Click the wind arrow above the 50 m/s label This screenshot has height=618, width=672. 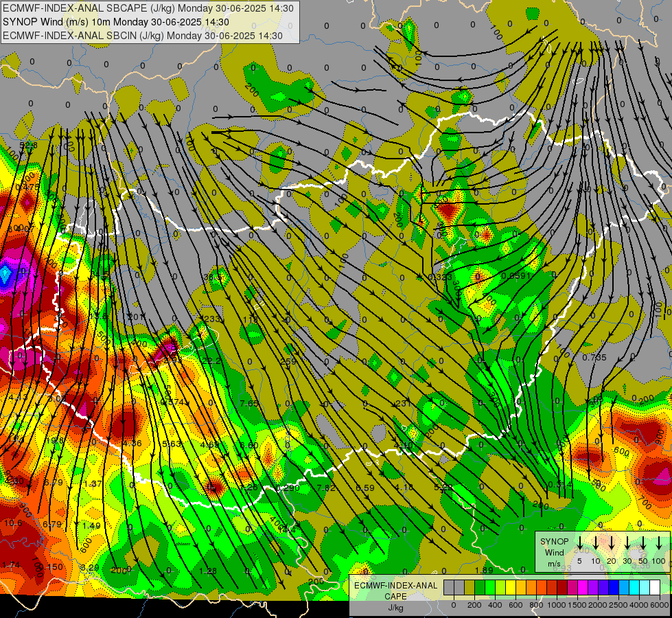pos(643,542)
